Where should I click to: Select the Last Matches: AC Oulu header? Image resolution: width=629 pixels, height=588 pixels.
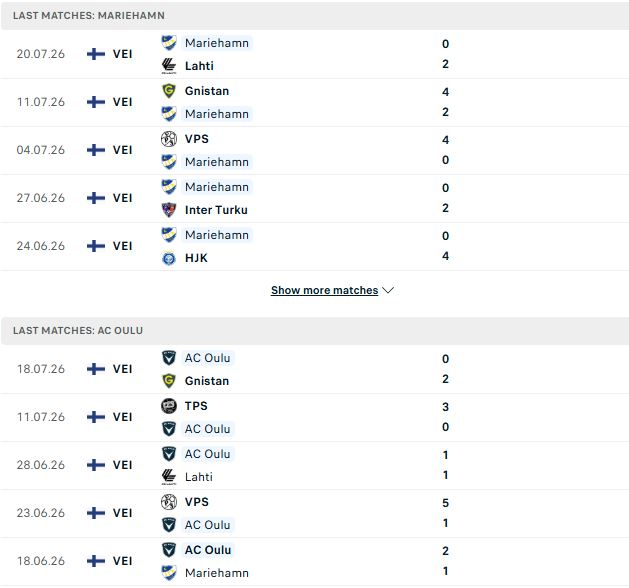pos(78,330)
